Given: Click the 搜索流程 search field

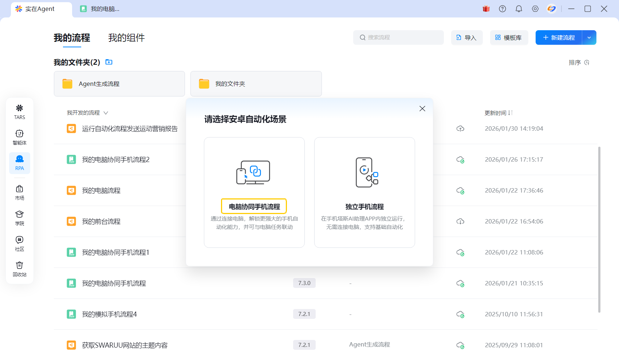Looking at the screenshot, I should 398,37.
